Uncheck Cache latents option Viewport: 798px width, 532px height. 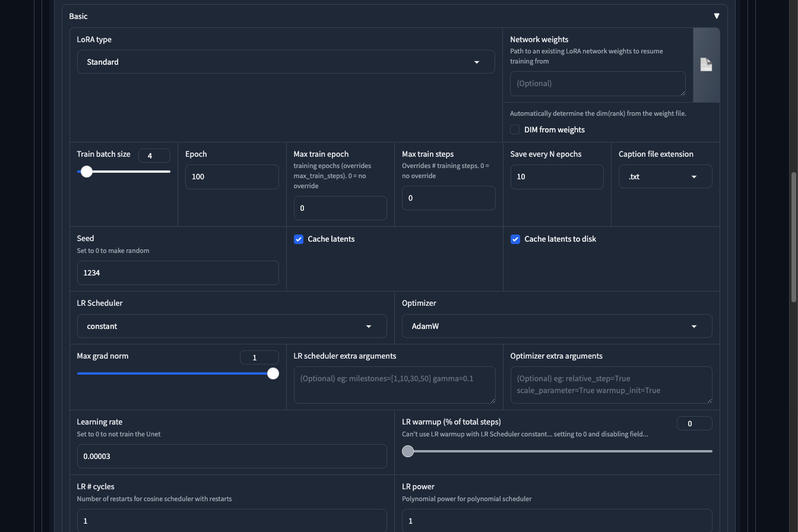(x=299, y=239)
